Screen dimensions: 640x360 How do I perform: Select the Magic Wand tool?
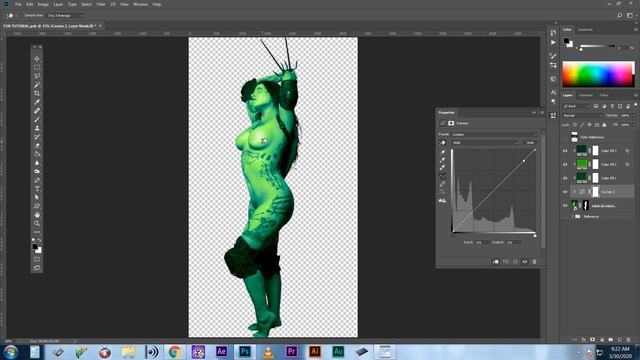coord(37,84)
